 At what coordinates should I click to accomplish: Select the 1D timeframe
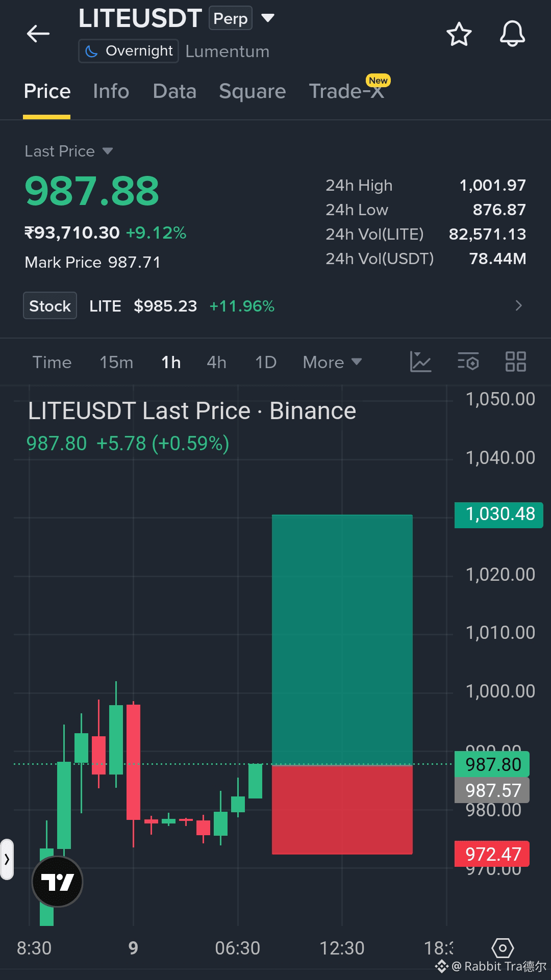[266, 363]
